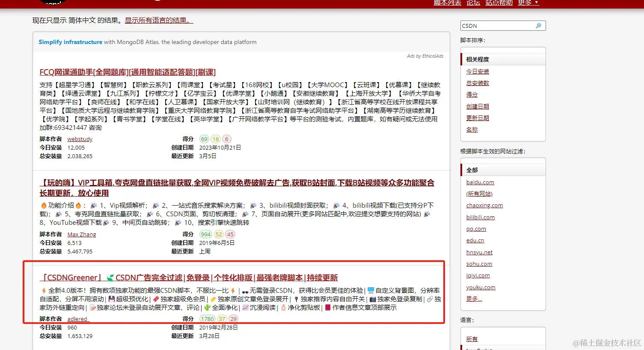
Task: Filter scripts by hnsyu.net
Action: coord(479,252)
